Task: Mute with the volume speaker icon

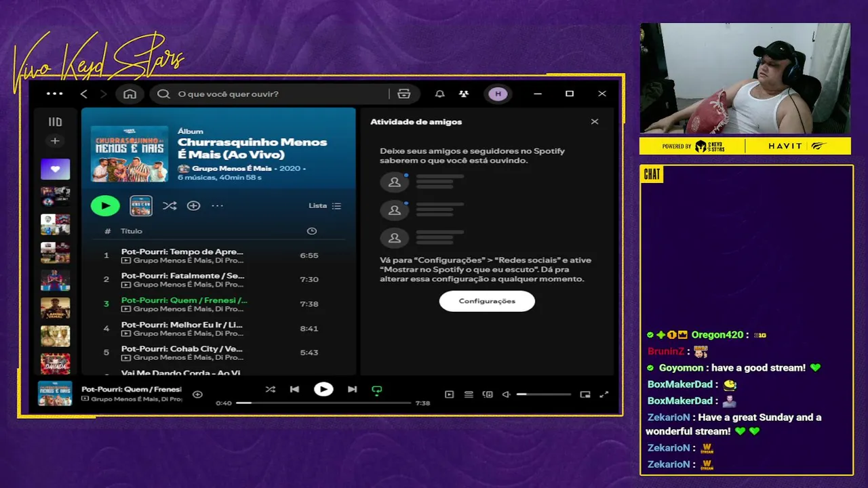Action: pyautogui.click(x=506, y=394)
